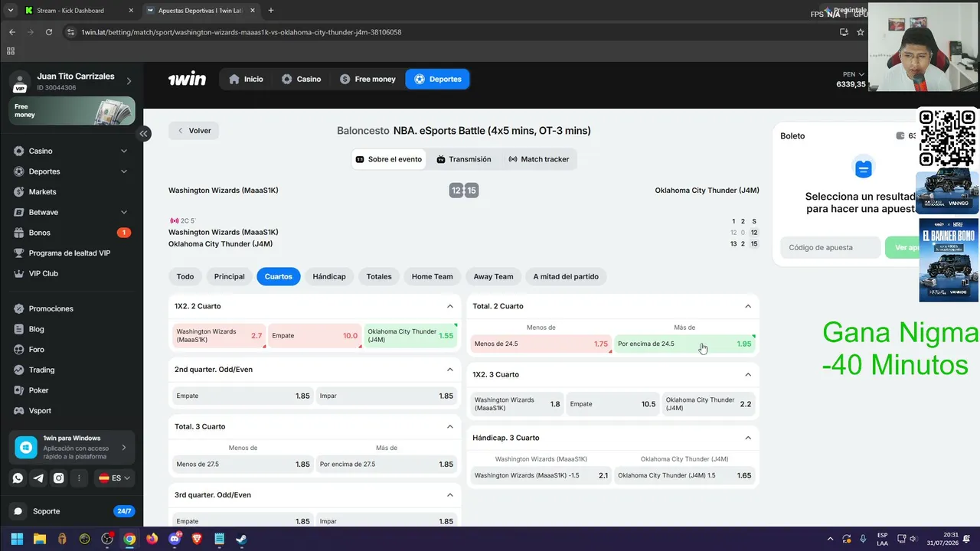Select the Totales market filter
Screen dimensions: 980x551
[x=379, y=276]
